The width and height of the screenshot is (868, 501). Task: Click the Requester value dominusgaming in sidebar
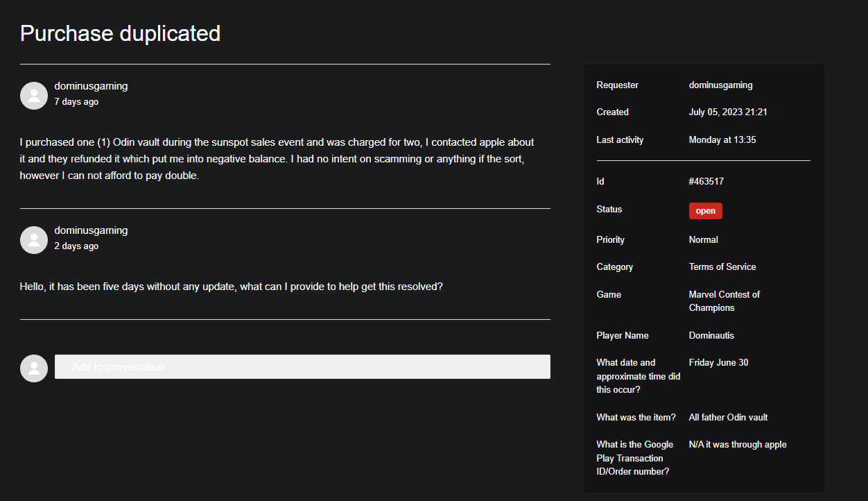(720, 85)
